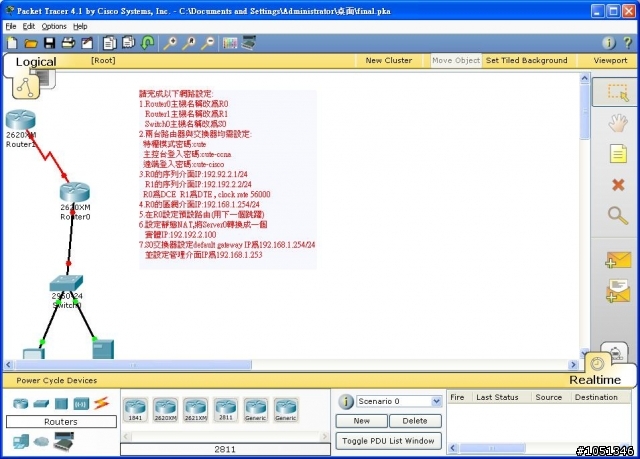The height and width of the screenshot is (459, 640).
Task: Click the Print icon in toolbar
Action: click(x=68, y=43)
